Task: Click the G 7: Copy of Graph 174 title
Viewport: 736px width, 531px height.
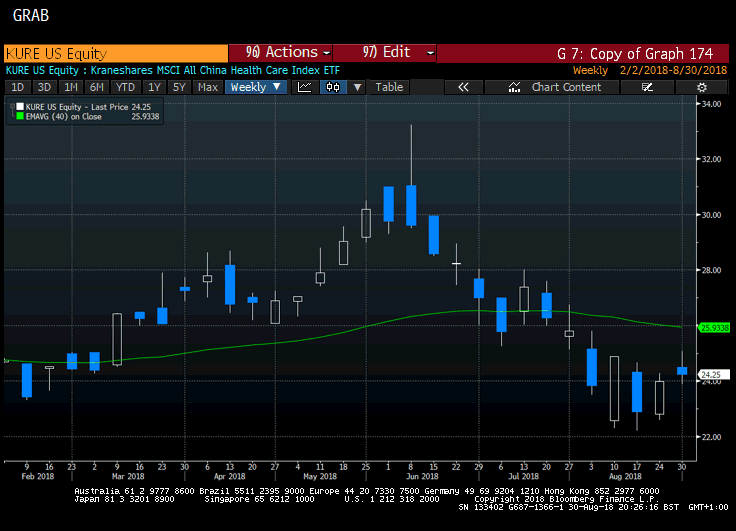Action: [x=635, y=54]
